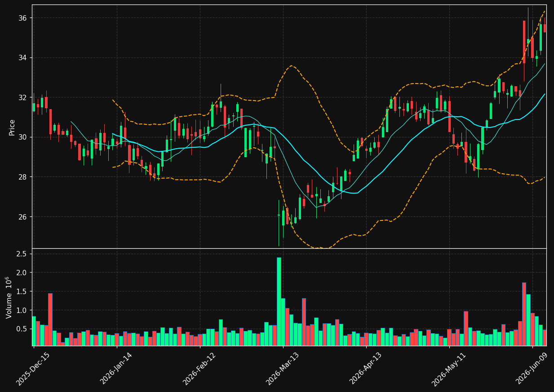The width and height of the screenshot is (554, 392).
Task: Click the 2026-May-11 date label
Action: coord(448,369)
